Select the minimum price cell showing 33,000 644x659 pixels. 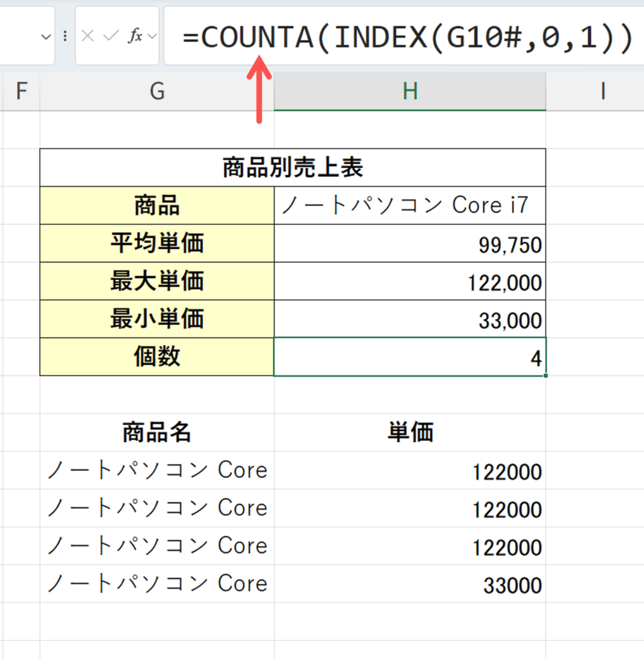click(410, 319)
